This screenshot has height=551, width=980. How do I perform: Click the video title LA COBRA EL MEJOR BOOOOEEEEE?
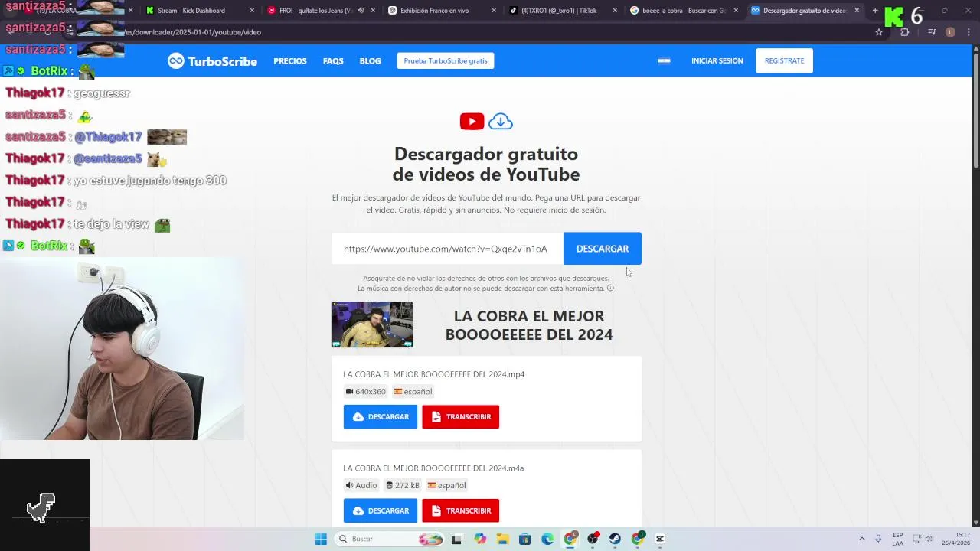click(x=529, y=325)
